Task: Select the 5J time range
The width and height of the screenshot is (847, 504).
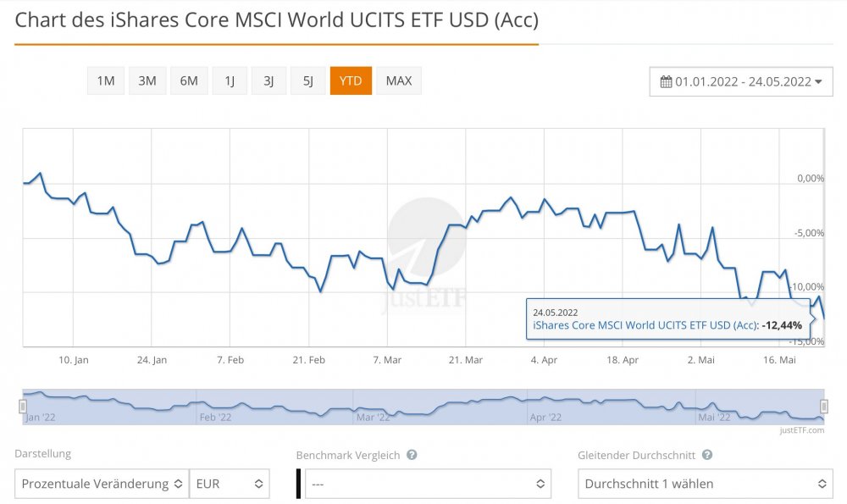Action: pyautogui.click(x=308, y=81)
